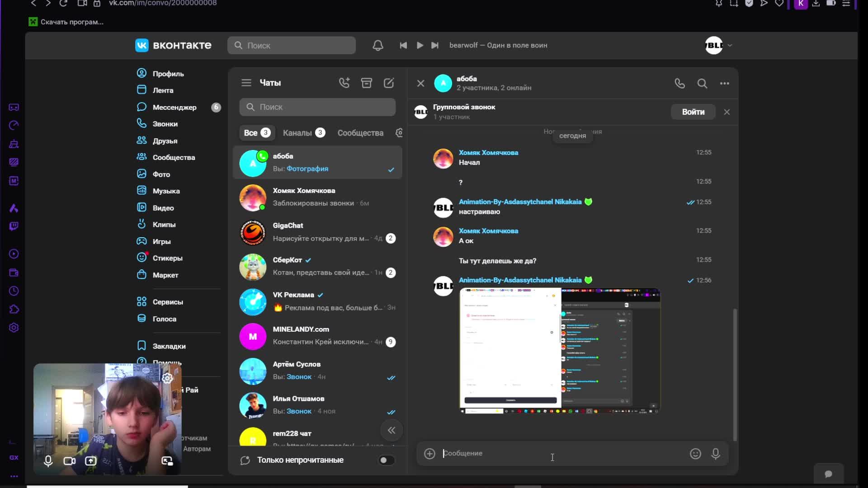The image size is (868, 488).
Task: Skip to next music track
Action: click(x=435, y=45)
